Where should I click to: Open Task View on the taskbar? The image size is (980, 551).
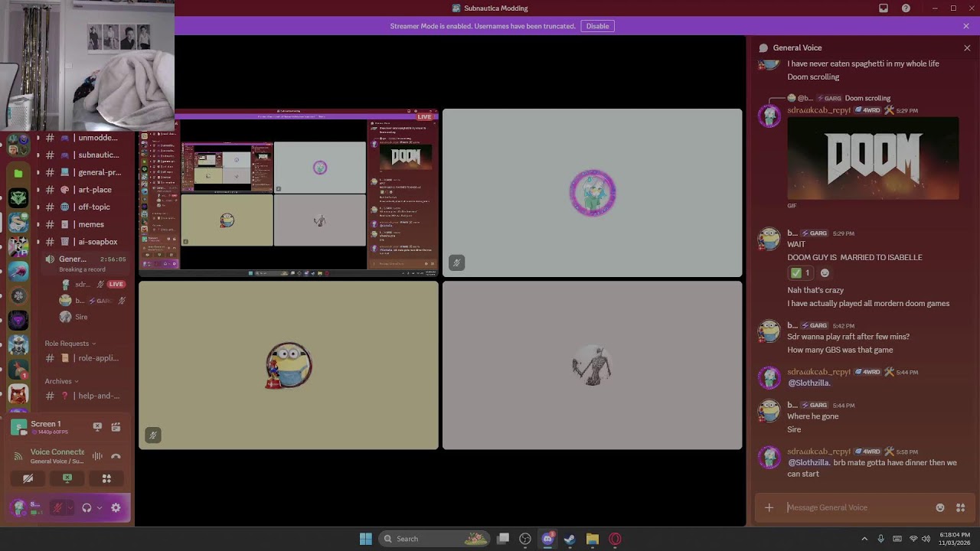click(503, 539)
